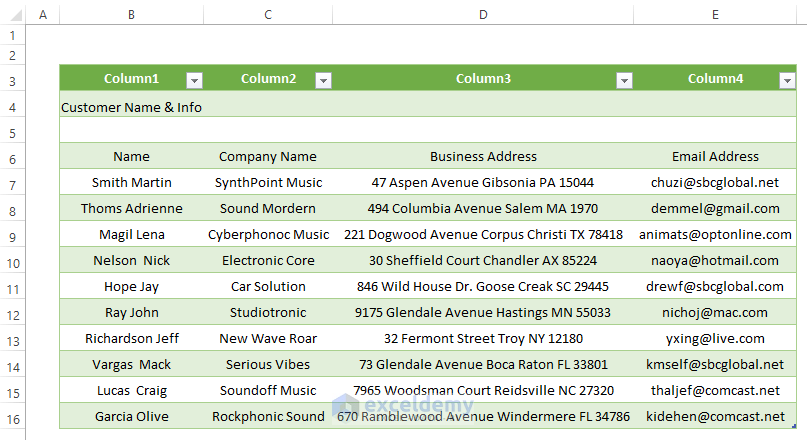The height and width of the screenshot is (440, 807).
Task: Select row 2 header
Action: click(13, 55)
